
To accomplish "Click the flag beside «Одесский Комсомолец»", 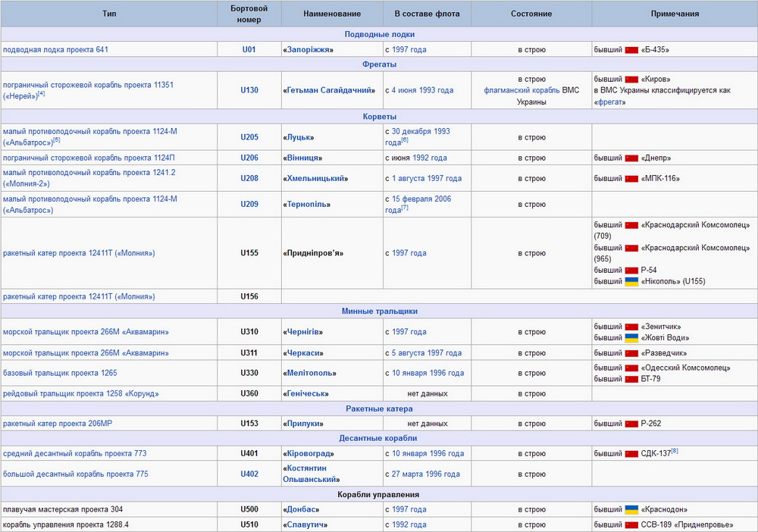I will tap(631, 368).
